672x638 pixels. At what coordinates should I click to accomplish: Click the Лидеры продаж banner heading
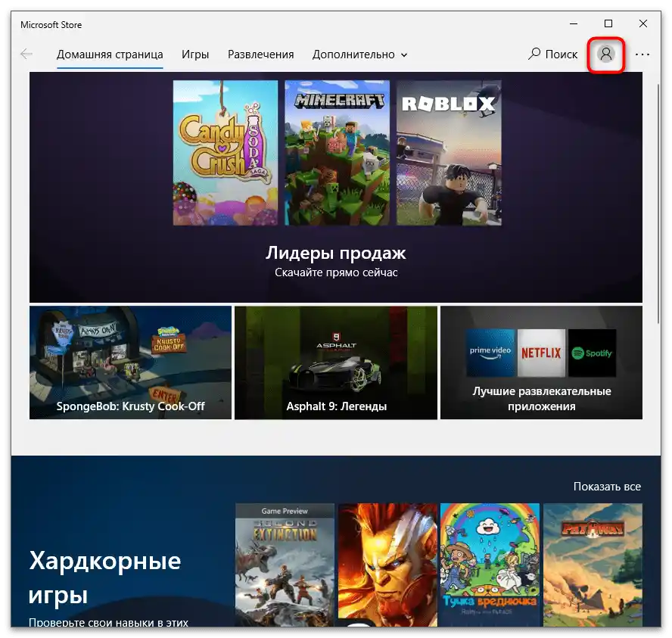tap(335, 253)
